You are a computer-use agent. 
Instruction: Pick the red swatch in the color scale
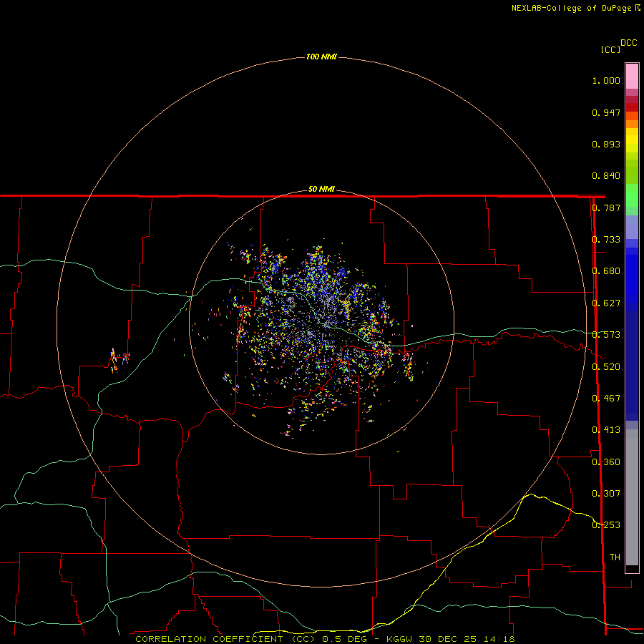click(632, 107)
